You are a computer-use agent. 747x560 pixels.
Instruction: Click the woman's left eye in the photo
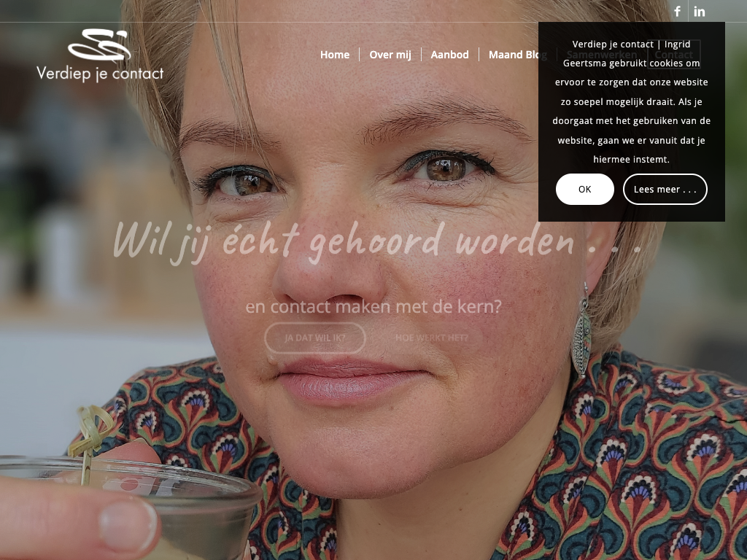pos(446,168)
